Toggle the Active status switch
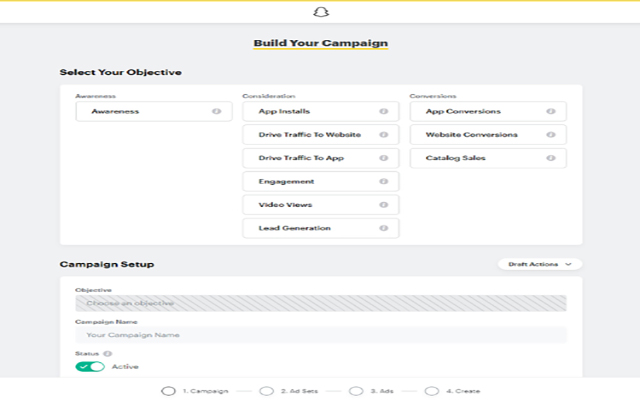640x400 pixels. click(90, 367)
